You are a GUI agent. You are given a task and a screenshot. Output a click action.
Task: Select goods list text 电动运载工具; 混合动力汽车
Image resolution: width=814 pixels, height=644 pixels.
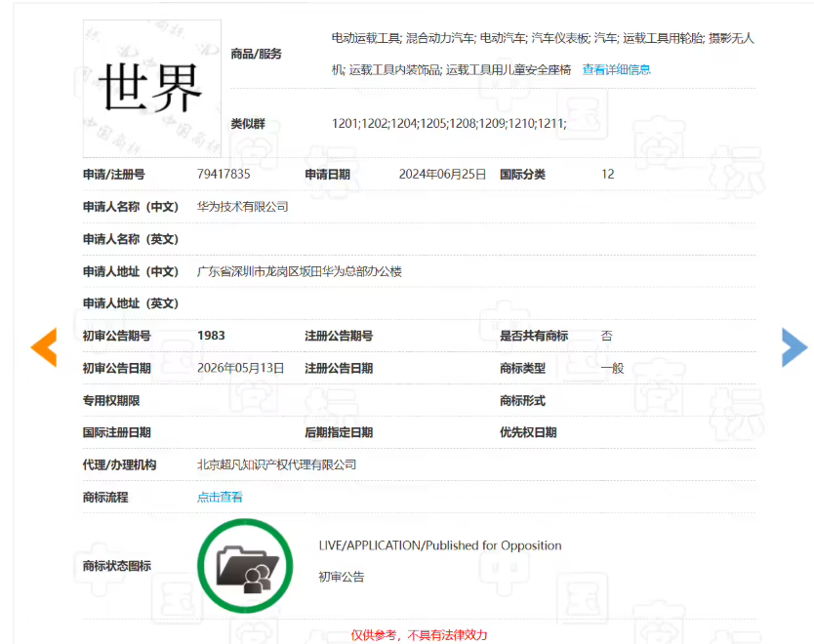click(x=403, y=38)
